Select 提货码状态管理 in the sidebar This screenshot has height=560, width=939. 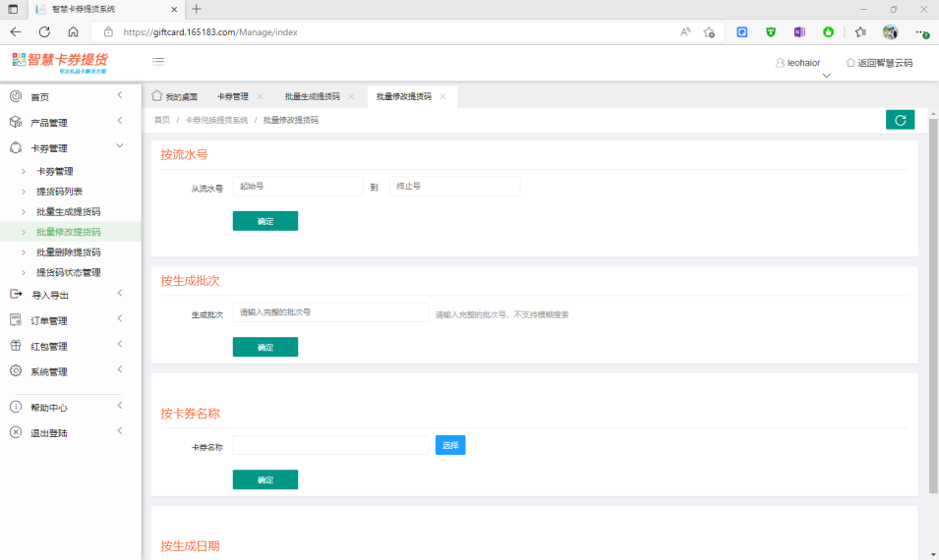point(68,272)
